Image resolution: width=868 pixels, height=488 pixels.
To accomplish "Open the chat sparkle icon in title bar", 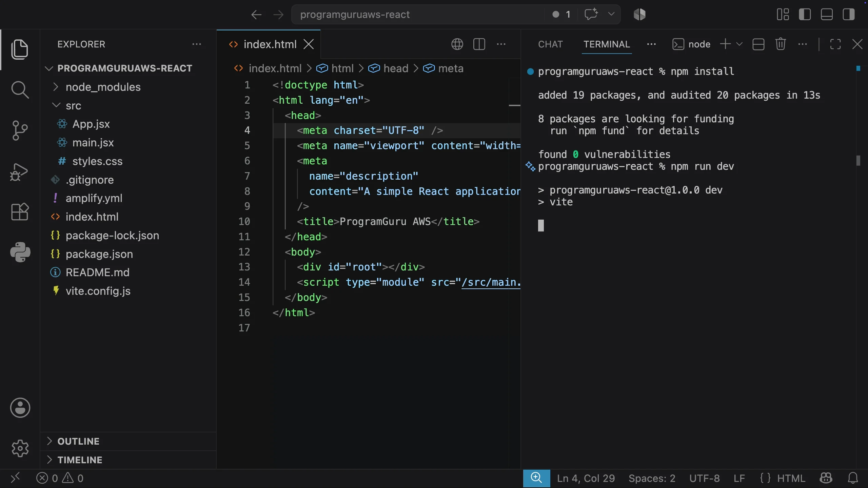I will coord(591,14).
